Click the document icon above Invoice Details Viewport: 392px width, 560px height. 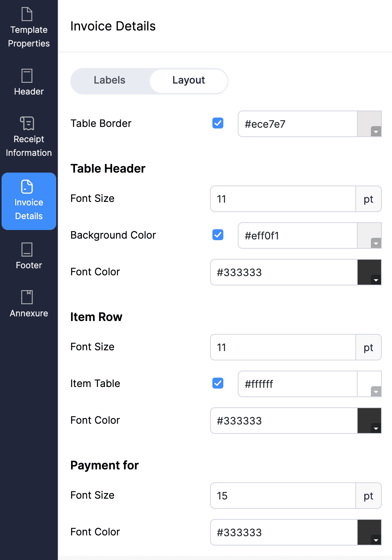pos(27,187)
